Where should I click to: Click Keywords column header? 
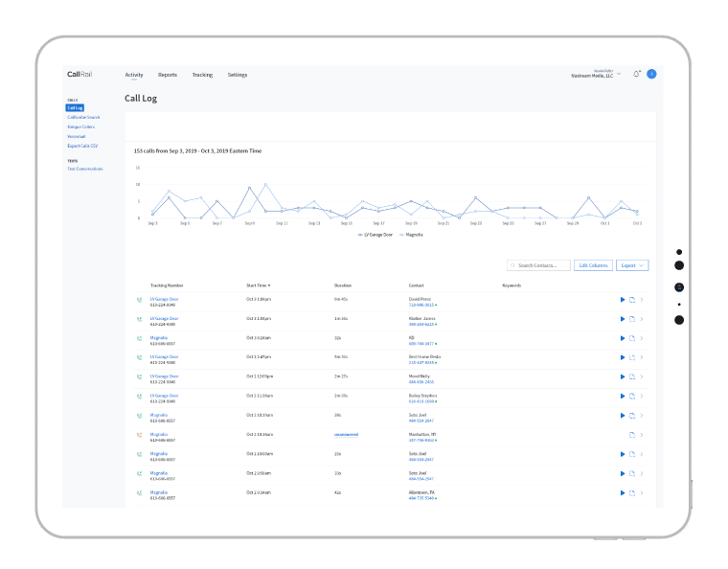coord(512,285)
